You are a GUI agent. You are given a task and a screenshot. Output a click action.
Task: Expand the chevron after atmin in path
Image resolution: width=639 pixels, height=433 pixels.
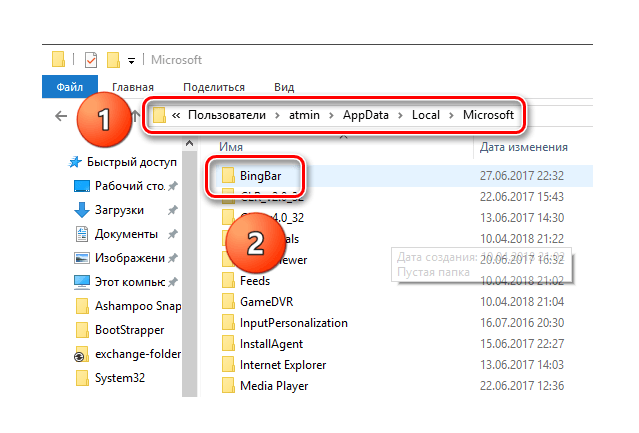[x=331, y=116]
